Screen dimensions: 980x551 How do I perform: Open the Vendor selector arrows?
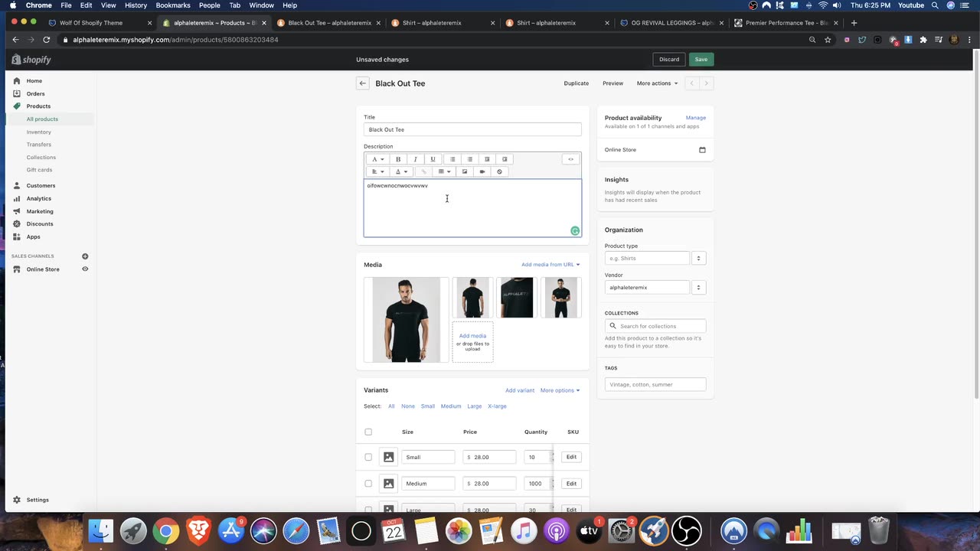click(x=698, y=288)
